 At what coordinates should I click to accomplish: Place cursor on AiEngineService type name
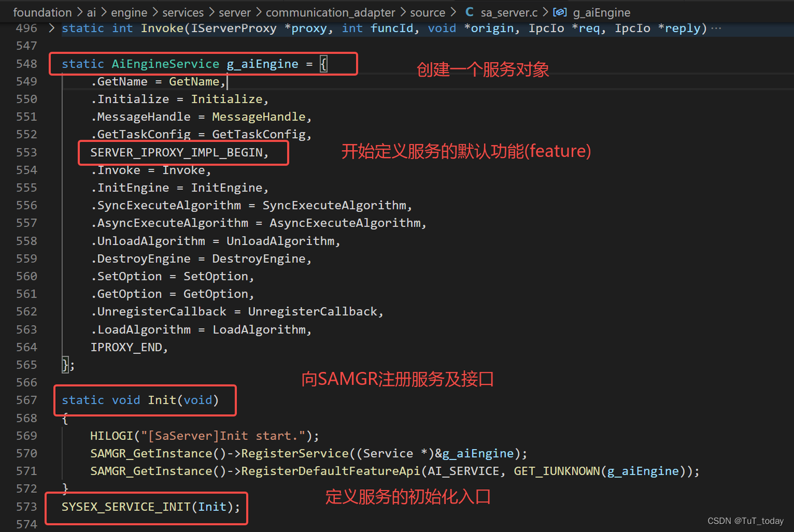[x=165, y=63]
